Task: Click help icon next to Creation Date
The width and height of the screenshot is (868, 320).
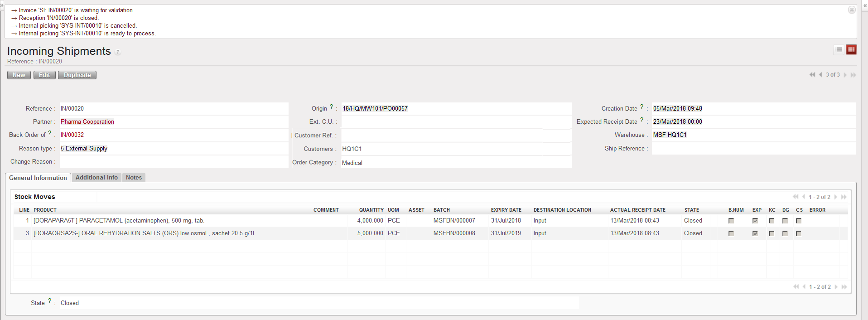Action: [641, 107]
